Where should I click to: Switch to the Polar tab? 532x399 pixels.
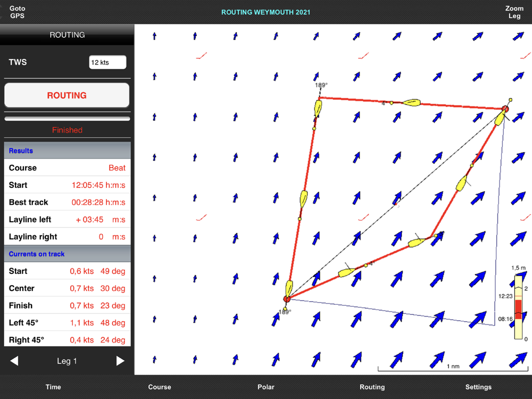click(x=265, y=387)
